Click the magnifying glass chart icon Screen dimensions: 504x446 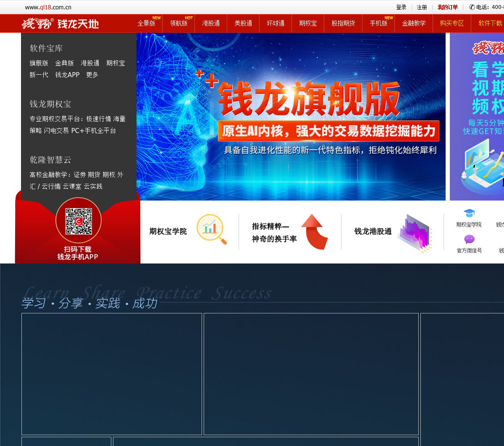coord(211,229)
